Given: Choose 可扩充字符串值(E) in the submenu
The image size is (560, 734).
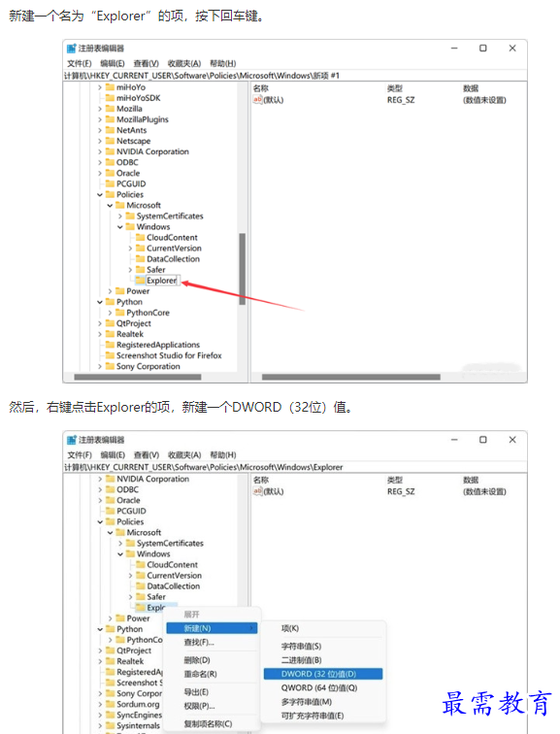Looking at the screenshot, I should coord(323,717).
